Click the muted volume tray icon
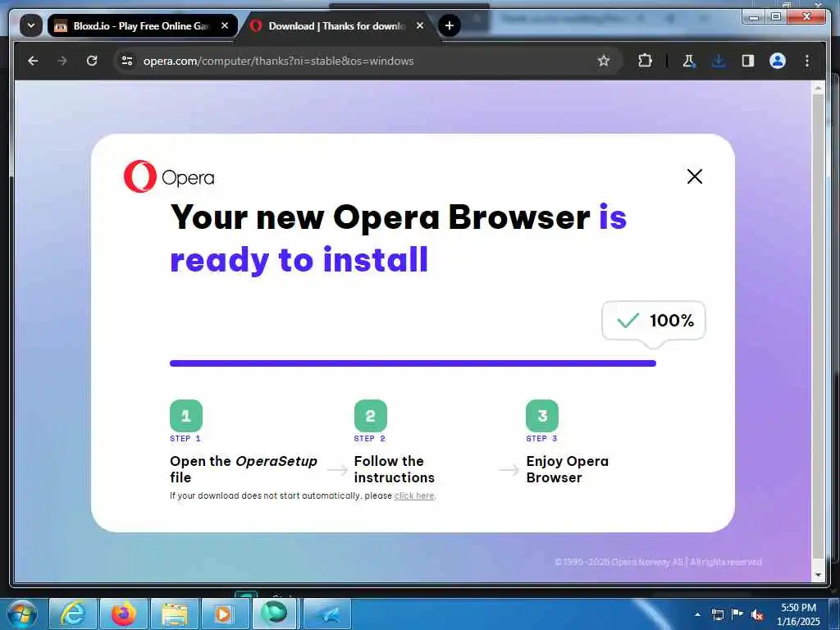Screen dimensions: 840x630 [757, 615]
